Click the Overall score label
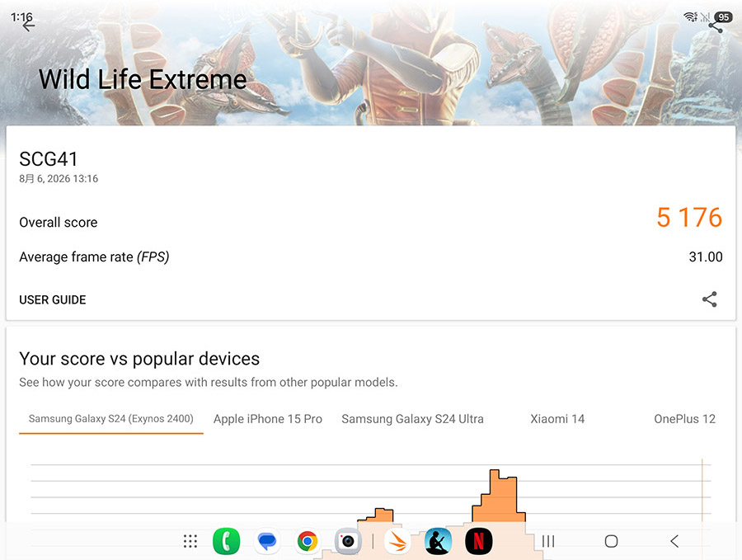The width and height of the screenshot is (742, 560). click(x=59, y=223)
